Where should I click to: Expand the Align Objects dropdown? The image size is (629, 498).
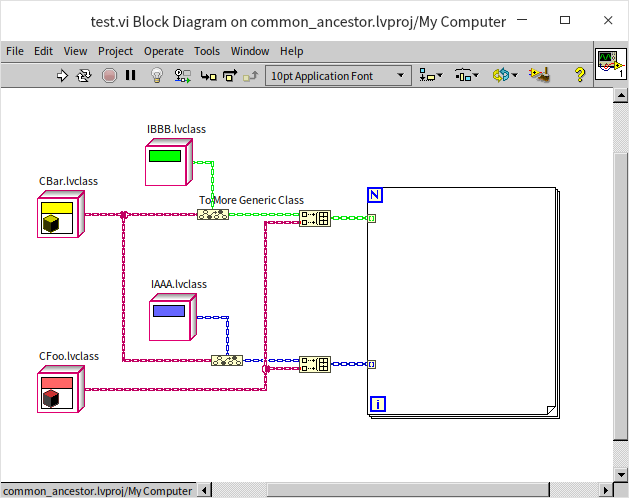tap(433, 75)
